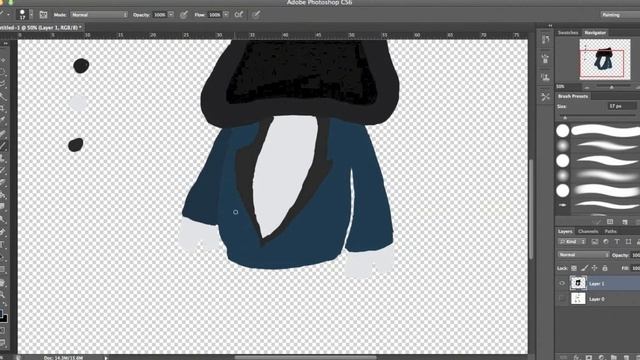Switch to the Paths tab
Image resolution: width=640 pixels, height=360 pixels.
coord(611,231)
